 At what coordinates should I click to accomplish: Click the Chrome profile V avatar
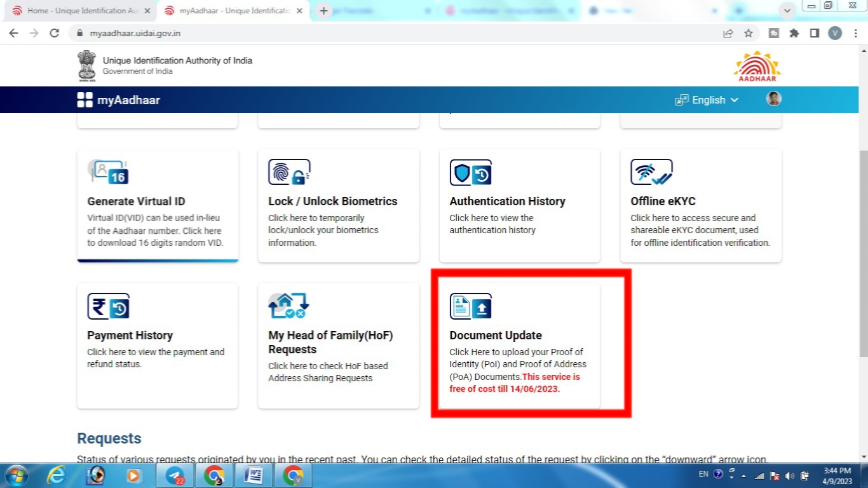pos(835,33)
